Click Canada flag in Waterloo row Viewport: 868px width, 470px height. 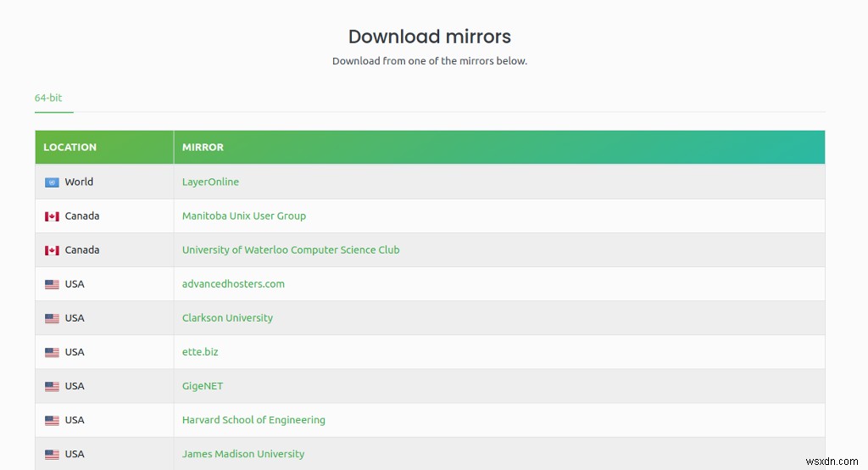coord(52,250)
